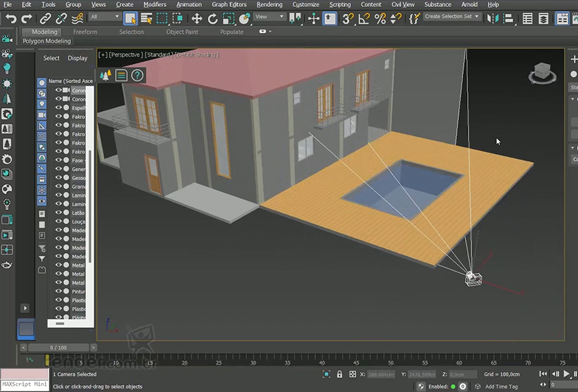
Task: Toggle the selection lock padlock icon
Action: tap(339, 374)
